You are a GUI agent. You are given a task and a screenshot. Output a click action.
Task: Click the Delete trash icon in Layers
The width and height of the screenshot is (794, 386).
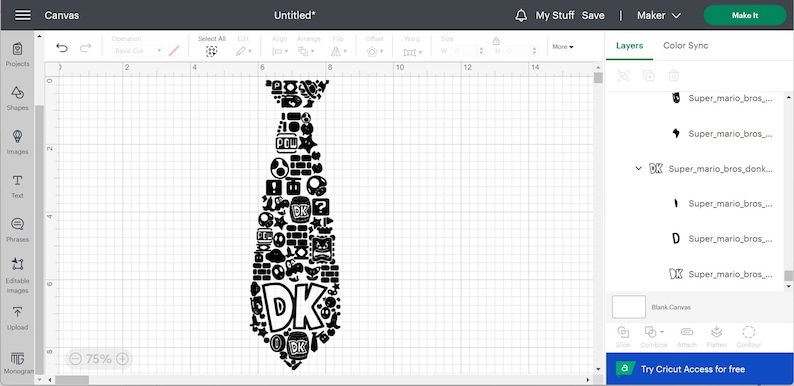click(673, 76)
